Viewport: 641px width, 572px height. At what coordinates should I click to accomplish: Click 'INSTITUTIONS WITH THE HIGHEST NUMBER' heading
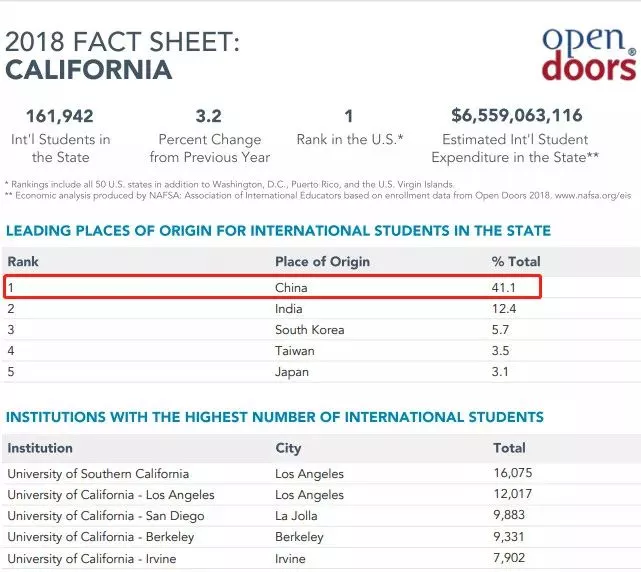[x=275, y=417]
